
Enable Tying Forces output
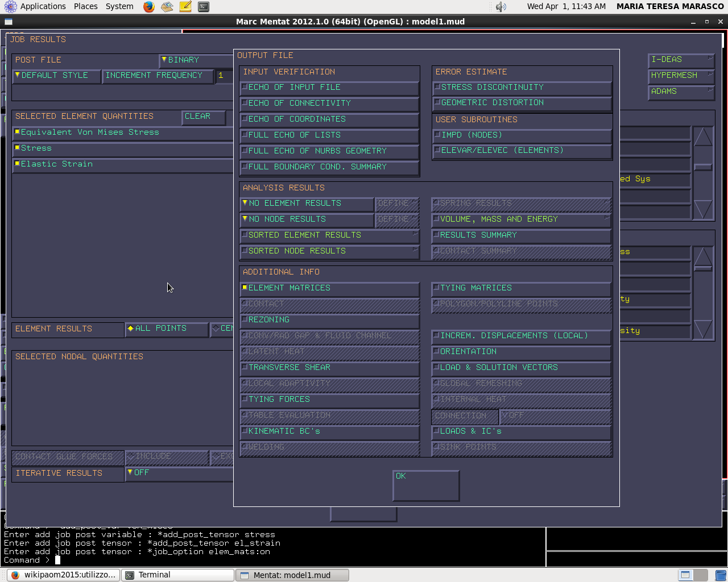click(330, 400)
